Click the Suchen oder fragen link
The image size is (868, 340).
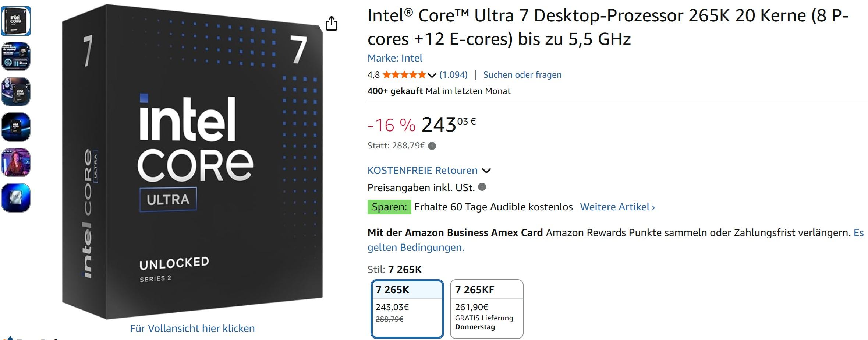pos(522,75)
